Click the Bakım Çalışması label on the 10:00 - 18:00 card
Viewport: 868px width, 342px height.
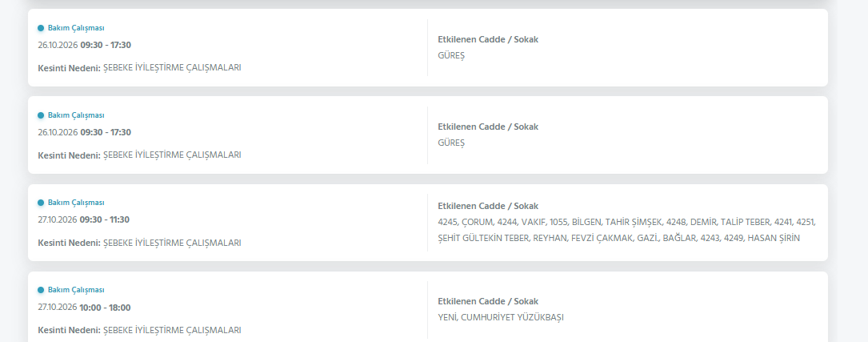tap(76, 290)
